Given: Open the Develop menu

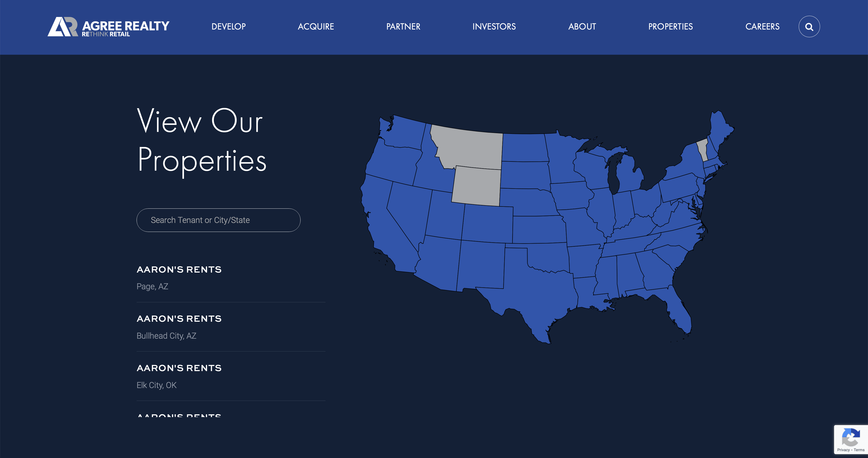Looking at the screenshot, I should (228, 27).
